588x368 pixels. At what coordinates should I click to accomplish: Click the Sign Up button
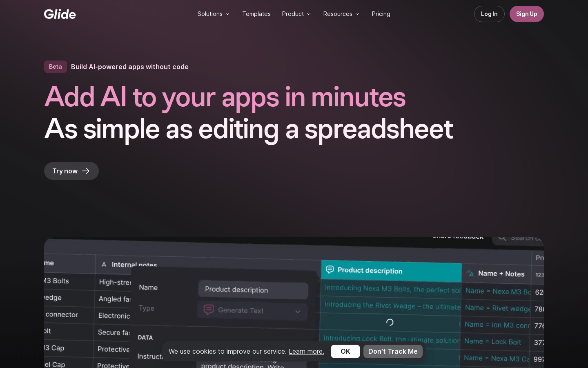[x=527, y=14]
